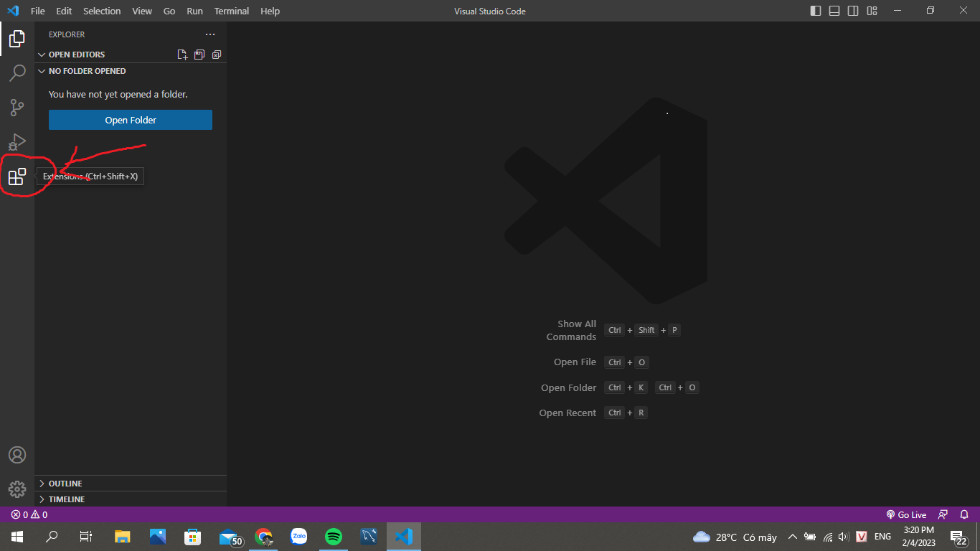The image size is (980, 551).
Task: Click the weather widget showing 28°C
Action: coord(735,537)
